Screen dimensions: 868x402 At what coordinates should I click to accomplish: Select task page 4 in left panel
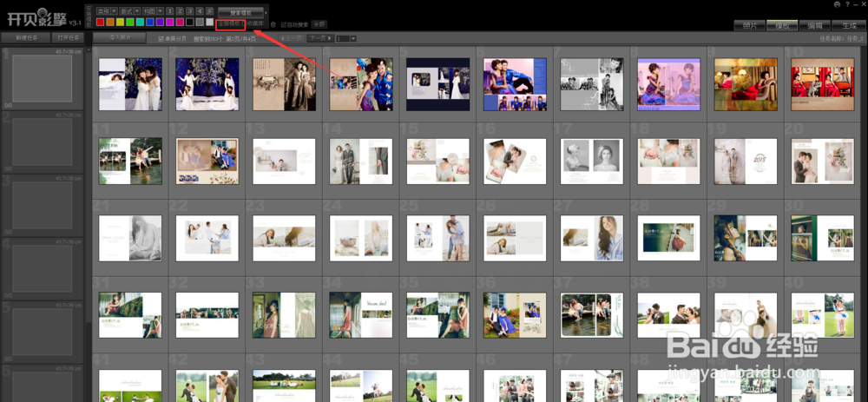[x=42, y=268]
